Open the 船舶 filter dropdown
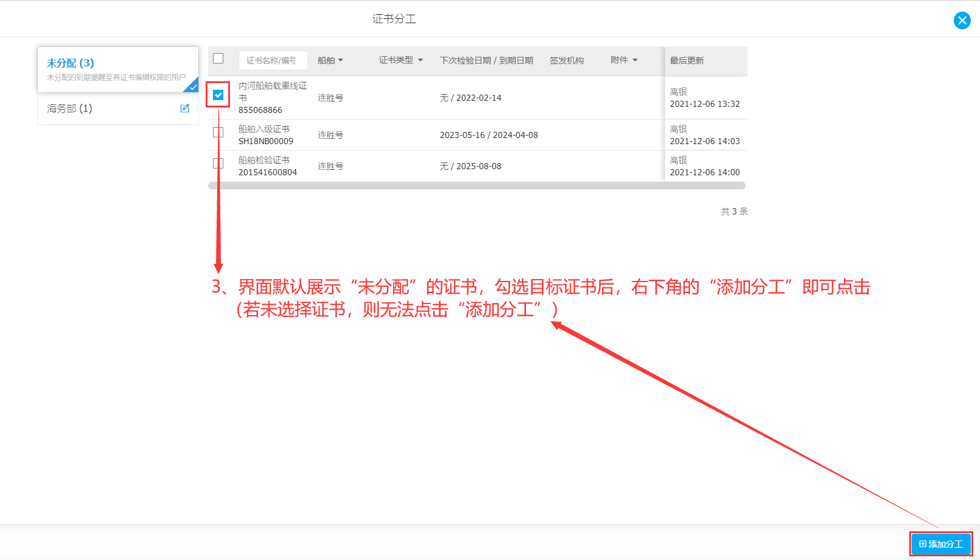The height and width of the screenshot is (560, 980). pyautogui.click(x=331, y=60)
